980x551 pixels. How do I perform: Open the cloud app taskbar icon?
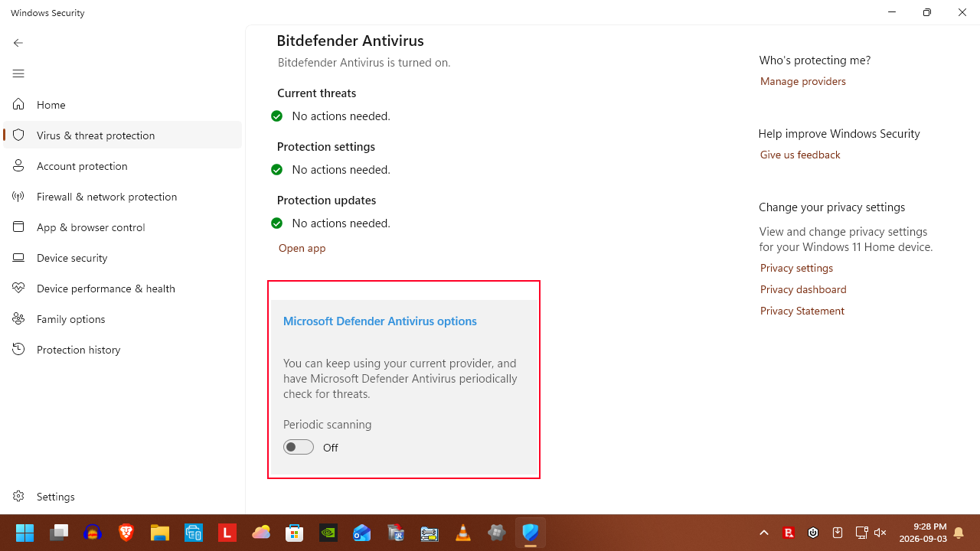[261, 533]
